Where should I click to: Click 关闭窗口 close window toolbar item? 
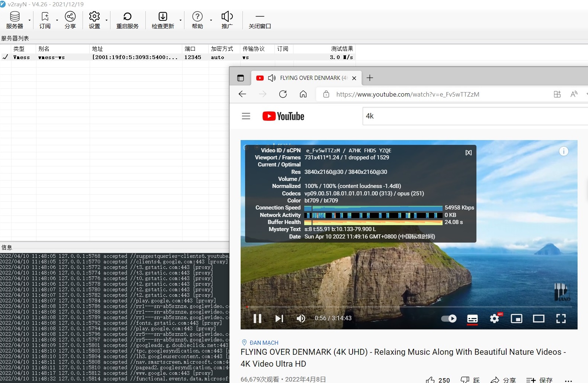click(x=260, y=20)
